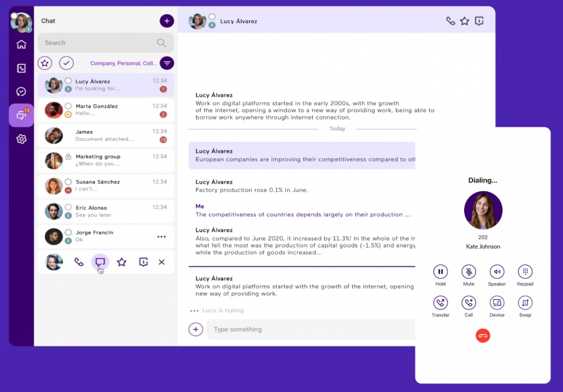Click the Company, Personal, Coll... filter text
This screenshot has width=563, height=392.
[123, 63]
